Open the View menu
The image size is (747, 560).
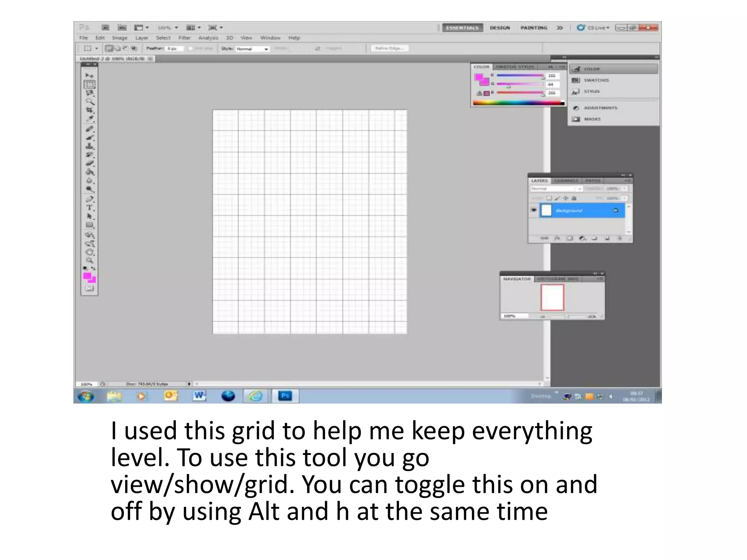tap(246, 38)
